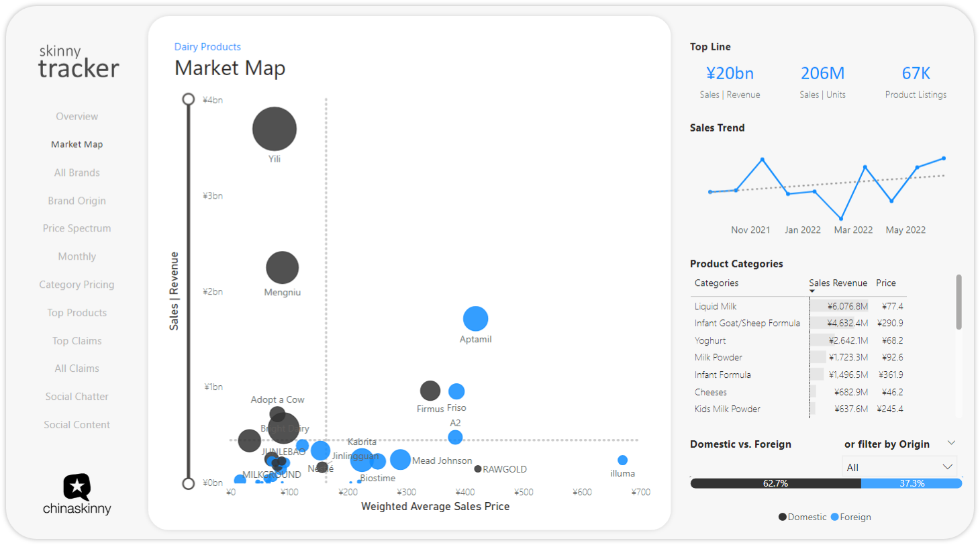Expand the chevron beside filter by Origin

(951, 443)
